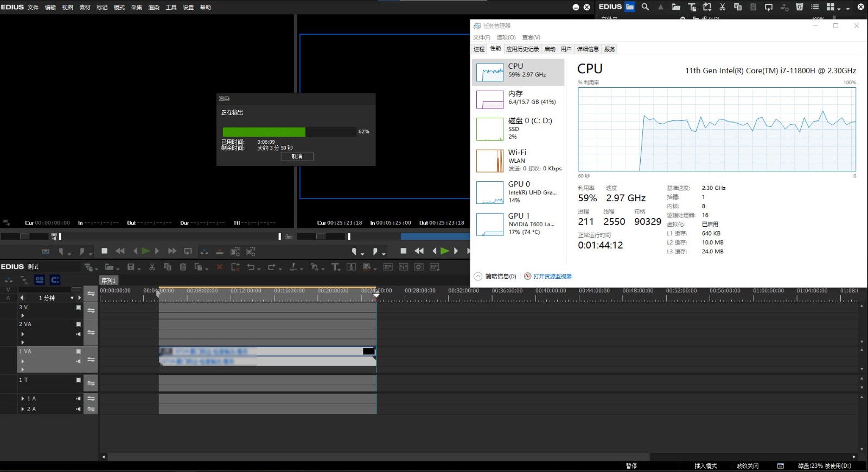Click the Ripple delete icon in timeline toolbar

[x=235, y=267]
